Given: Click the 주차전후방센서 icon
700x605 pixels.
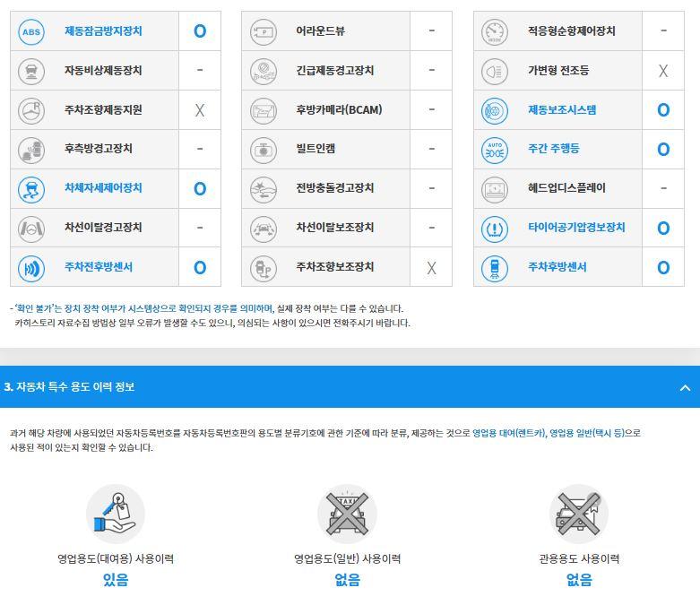Looking at the screenshot, I should (31, 268).
